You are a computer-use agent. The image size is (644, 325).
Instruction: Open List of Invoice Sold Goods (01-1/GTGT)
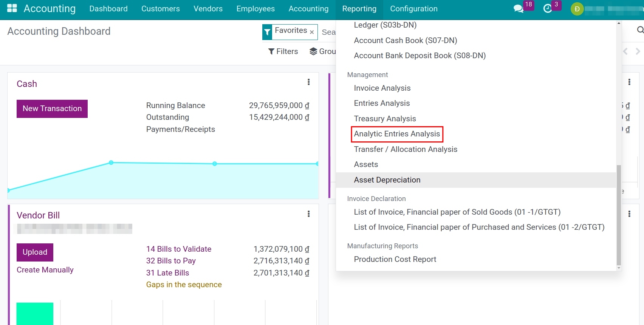click(x=457, y=212)
